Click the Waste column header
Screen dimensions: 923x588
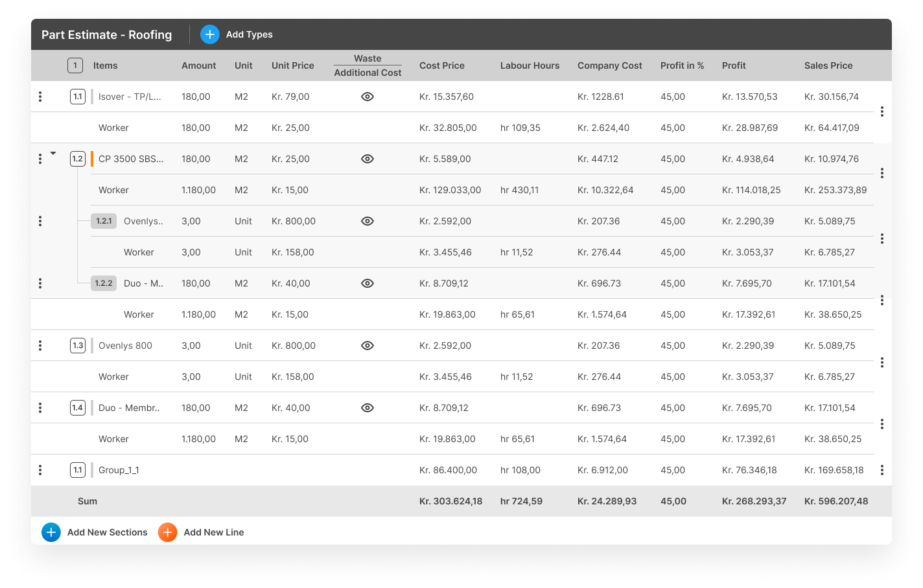click(x=368, y=58)
